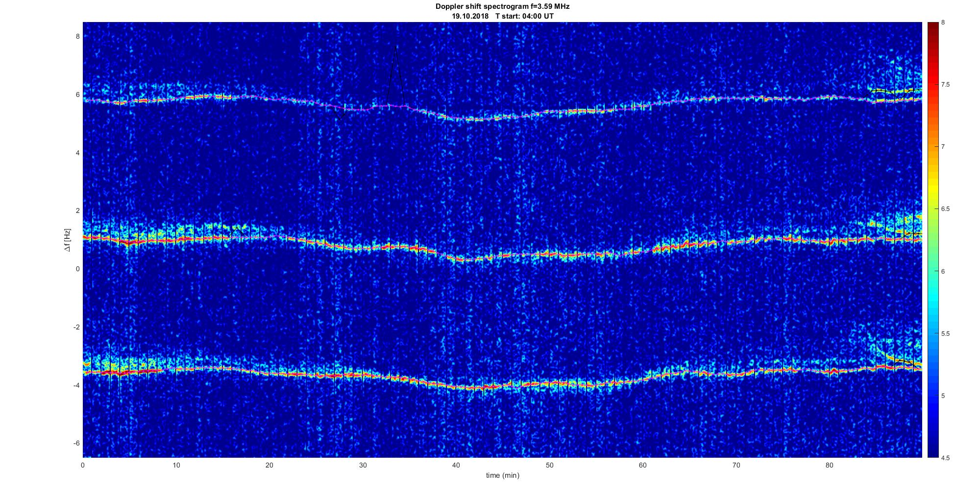Click y-axis tick label 2 on the frequency axis
Image resolution: width=980 pixels, height=491 pixels.
tap(77, 210)
